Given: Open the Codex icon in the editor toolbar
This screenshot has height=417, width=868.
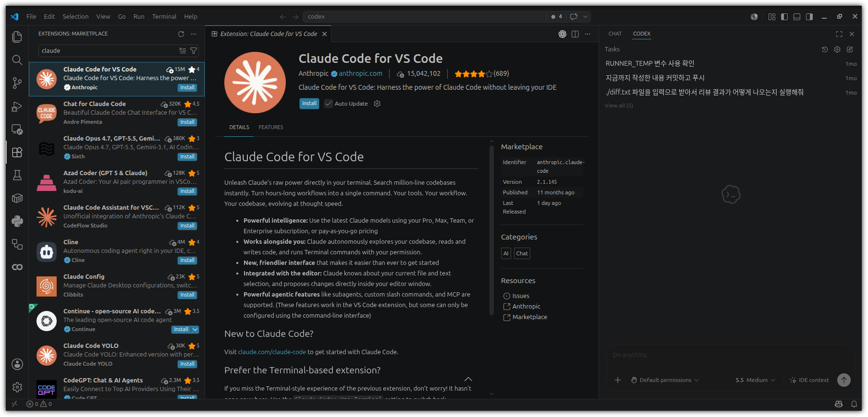Looking at the screenshot, I should pyautogui.click(x=562, y=34).
